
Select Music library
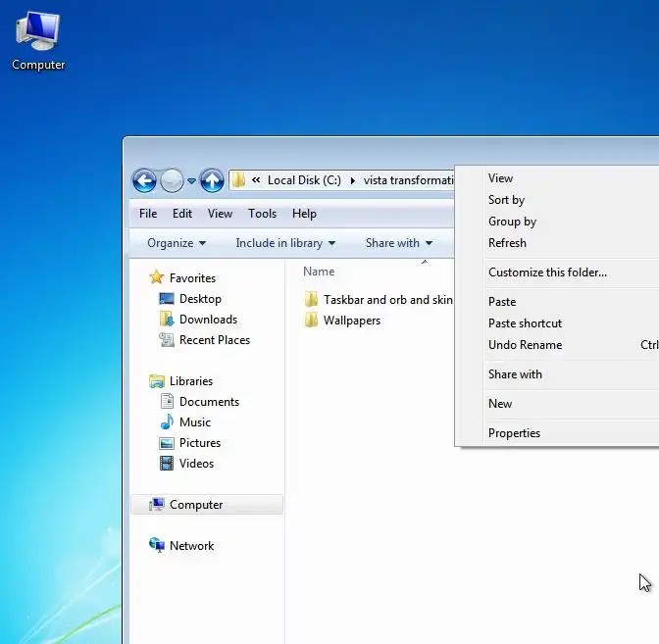(x=194, y=422)
